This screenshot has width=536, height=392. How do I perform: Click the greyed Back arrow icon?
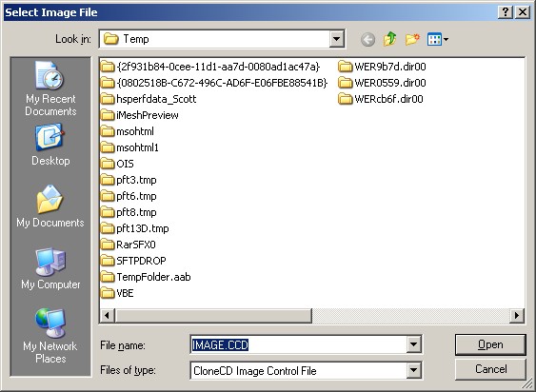point(367,39)
